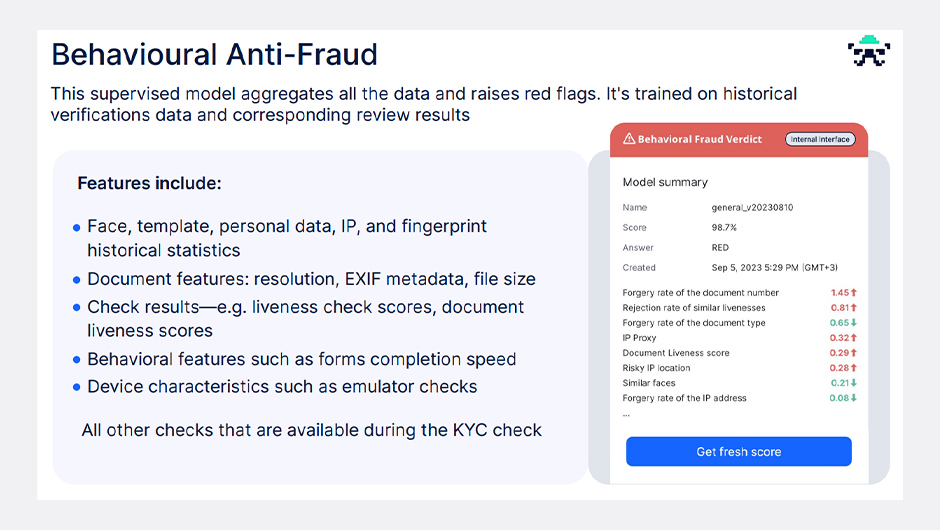Click the green down arrow beside 0.08
The height and width of the screenshot is (530, 940).
(854, 398)
